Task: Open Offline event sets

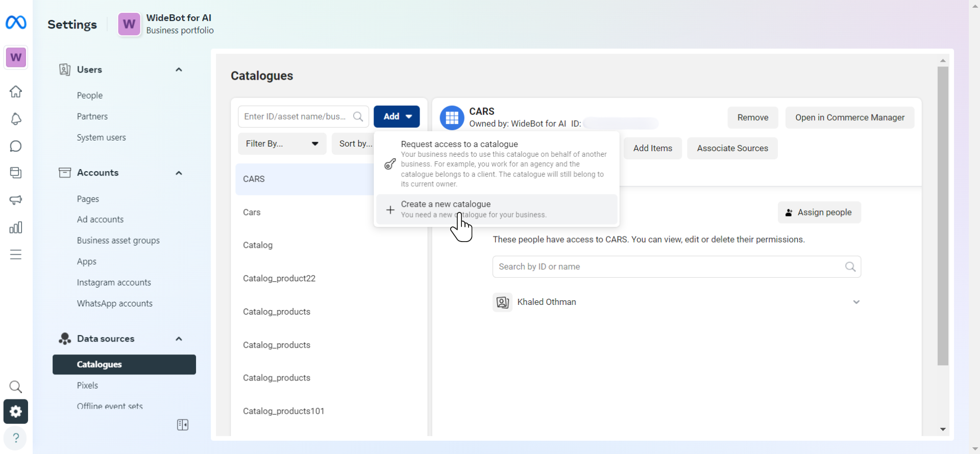Action: pos(110,407)
